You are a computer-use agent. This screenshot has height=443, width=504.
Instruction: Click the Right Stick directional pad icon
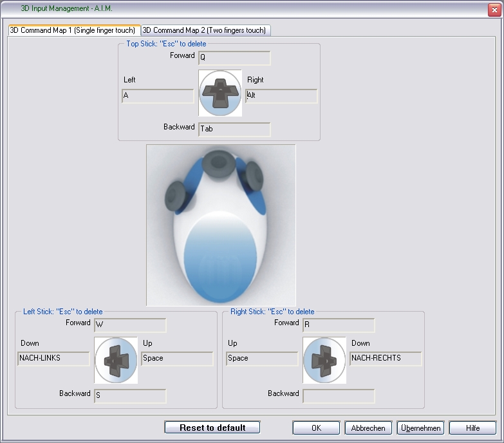pos(324,360)
